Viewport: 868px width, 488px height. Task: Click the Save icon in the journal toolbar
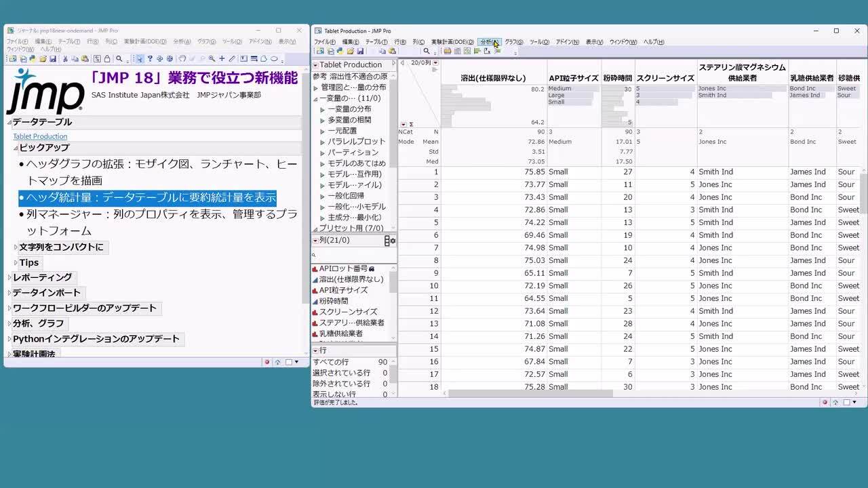(x=54, y=59)
